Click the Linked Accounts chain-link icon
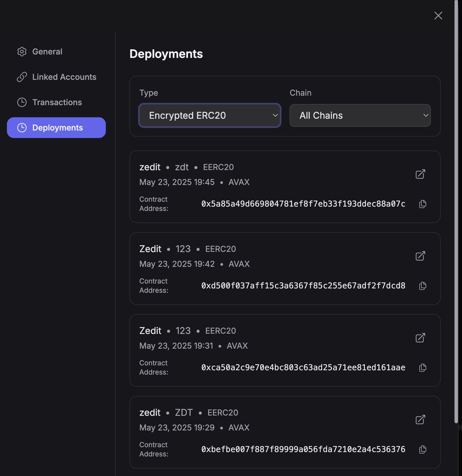 coord(22,77)
